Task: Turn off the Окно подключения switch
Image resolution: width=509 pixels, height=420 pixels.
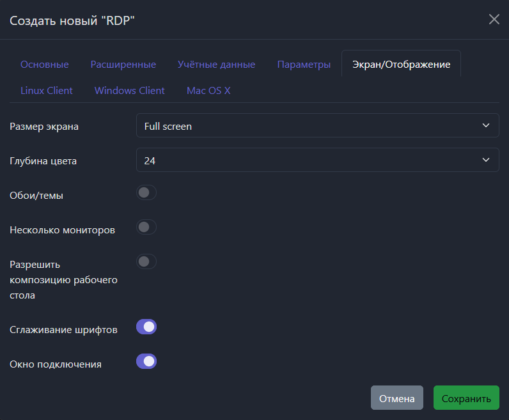Action: pos(146,362)
